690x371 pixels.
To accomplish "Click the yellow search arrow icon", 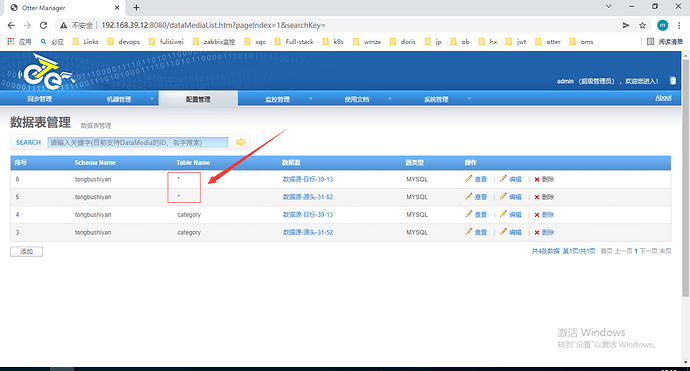I will (x=241, y=142).
